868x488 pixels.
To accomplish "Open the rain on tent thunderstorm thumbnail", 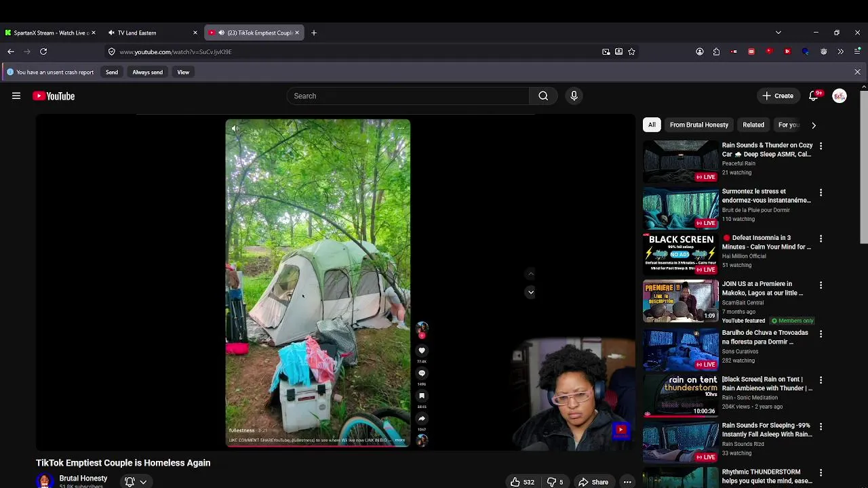I will pos(681,395).
